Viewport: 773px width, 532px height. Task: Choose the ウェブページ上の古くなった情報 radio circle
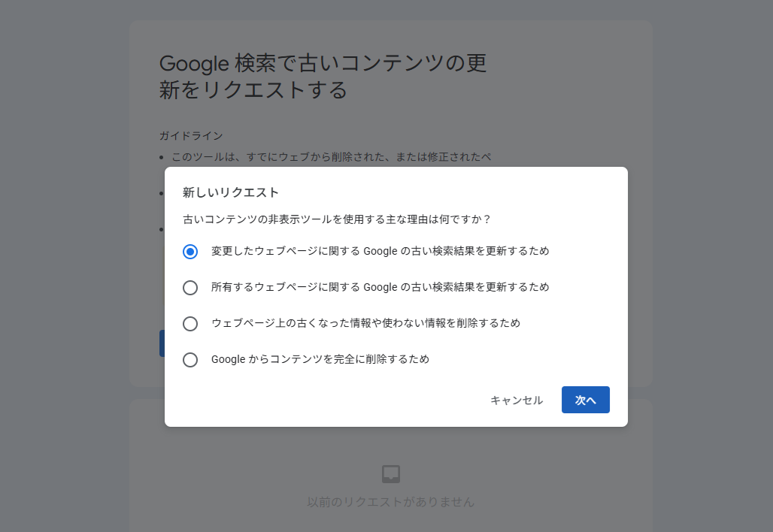[x=190, y=324]
